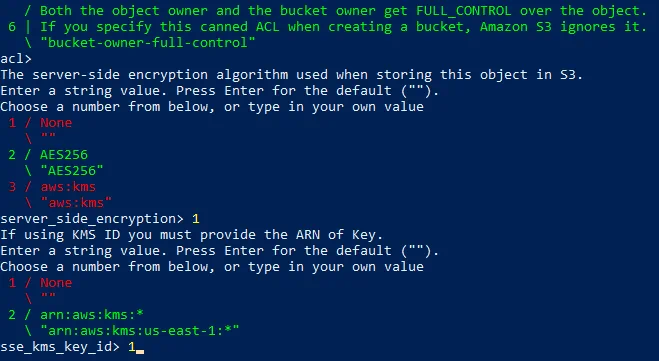This screenshot has width=659, height=361.
Task: Click the server-side encryption algorithm description line
Action: (x=292, y=75)
